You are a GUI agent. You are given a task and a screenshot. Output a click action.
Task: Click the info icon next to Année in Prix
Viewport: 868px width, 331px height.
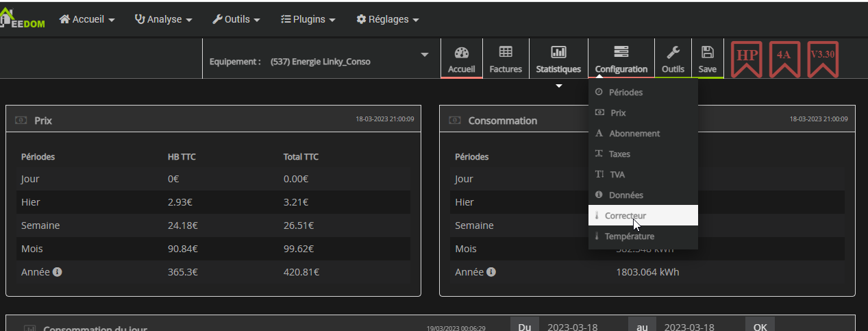point(58,272)
